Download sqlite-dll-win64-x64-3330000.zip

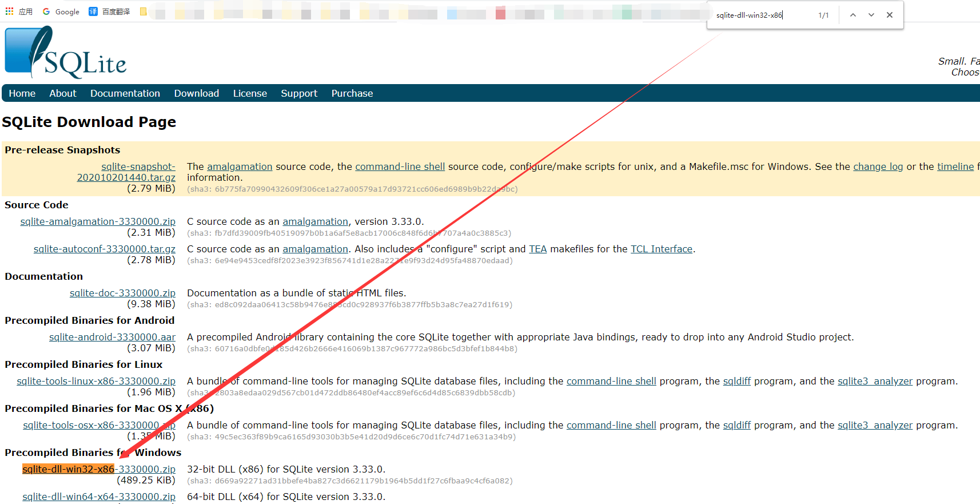pyautogui.click(x=99, y=497)
